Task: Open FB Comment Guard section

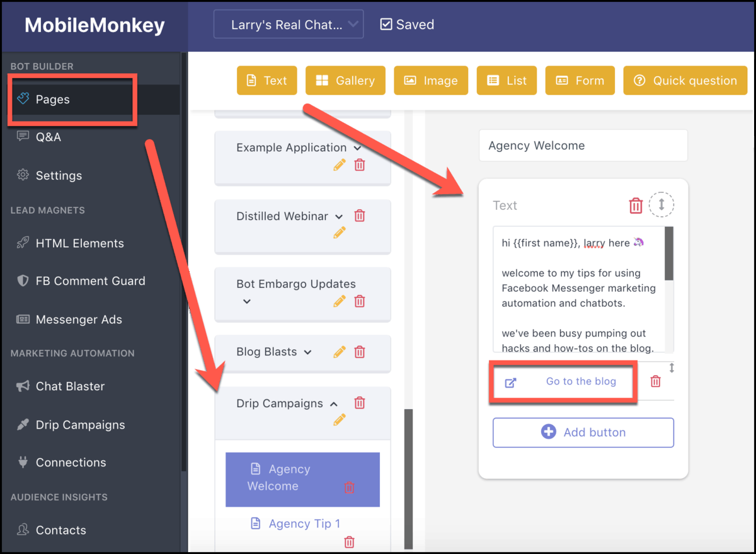Action: pyautogui.click(x=90, y=281)
